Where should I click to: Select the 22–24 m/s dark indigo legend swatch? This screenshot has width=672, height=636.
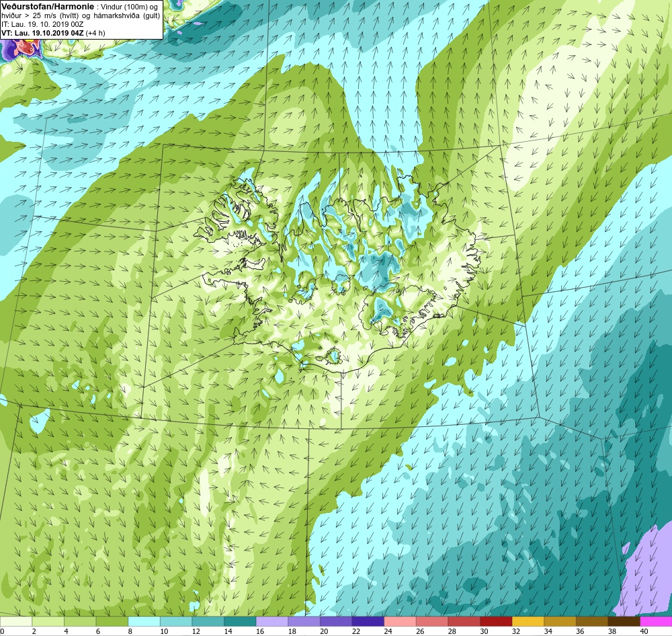368,621
